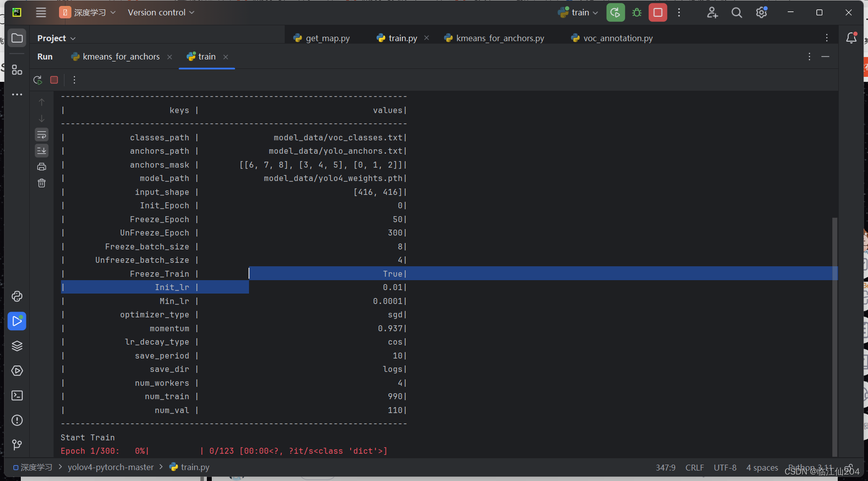Viewport: 868px width, 481px height.
Task: Open the Python Console tool window
Action: [x=17, y=297]
